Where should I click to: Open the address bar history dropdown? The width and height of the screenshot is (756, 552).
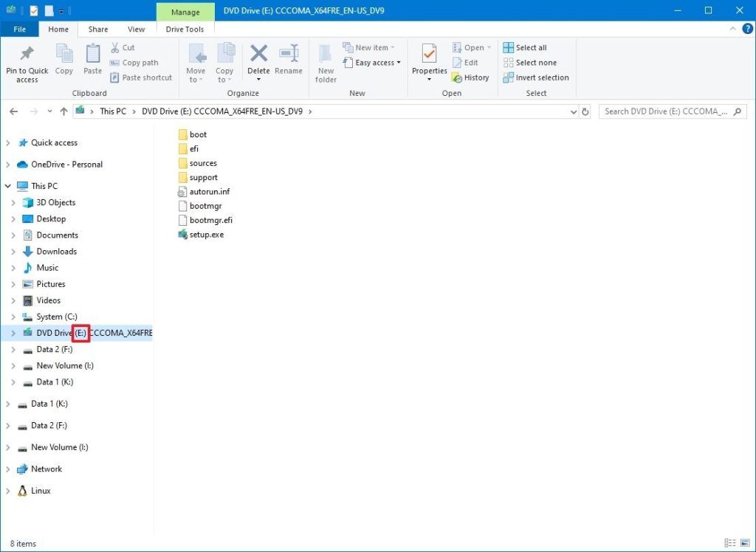click(x=573, y=111)
